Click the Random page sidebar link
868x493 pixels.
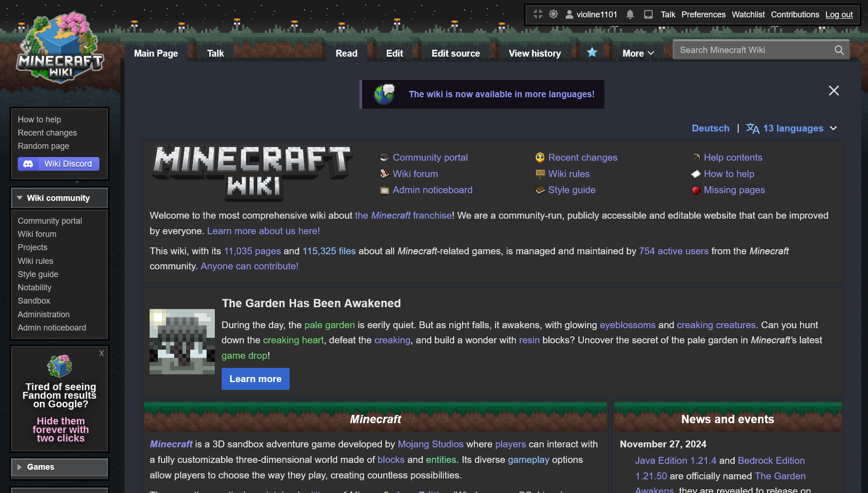tap(43, 146)
